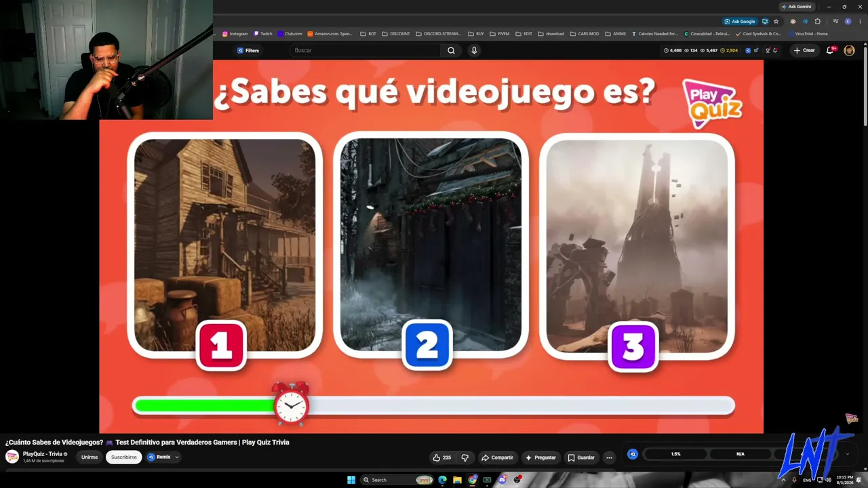868x488 pixels.
Task: Expand the BOT bookmarks folder
Action: click(x=368, y=34)
